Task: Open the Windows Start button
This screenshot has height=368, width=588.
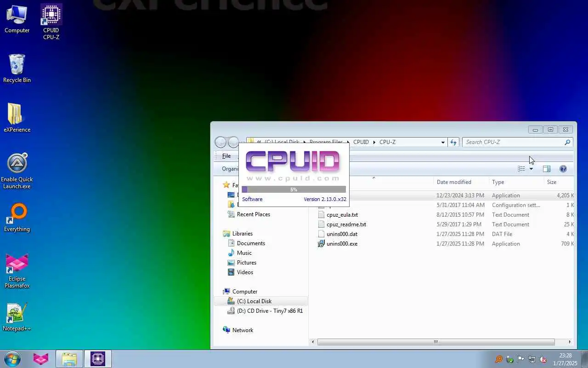Action: [x=12, y=359]
